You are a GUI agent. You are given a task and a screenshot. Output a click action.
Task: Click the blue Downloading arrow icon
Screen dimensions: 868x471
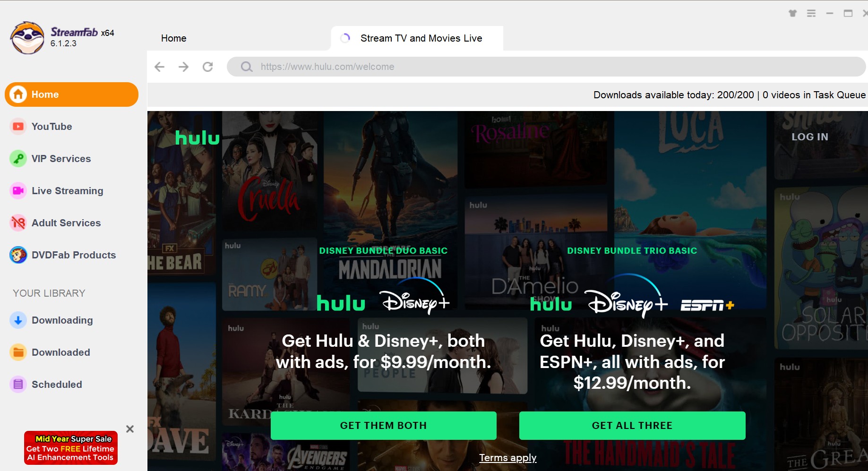[x=18, y=320]
